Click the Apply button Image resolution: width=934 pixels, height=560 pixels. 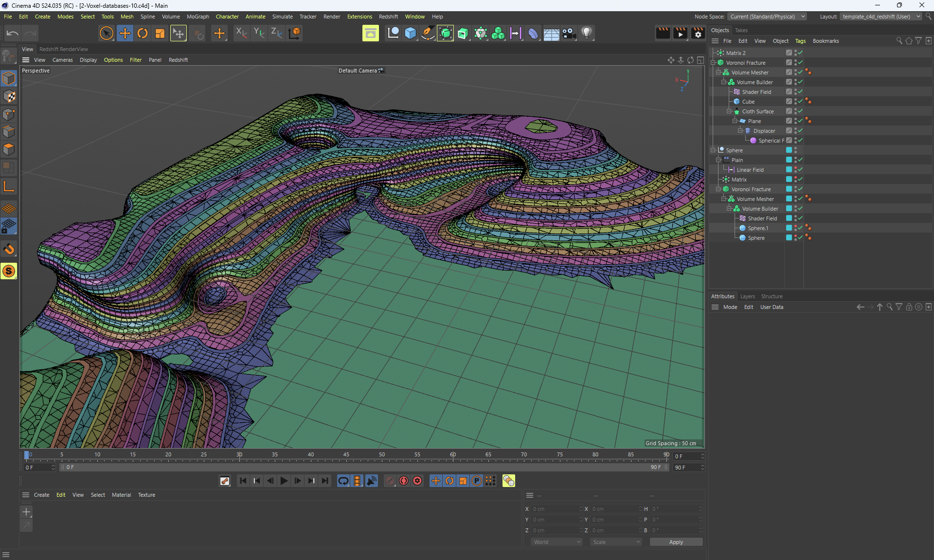coord(676,542)
